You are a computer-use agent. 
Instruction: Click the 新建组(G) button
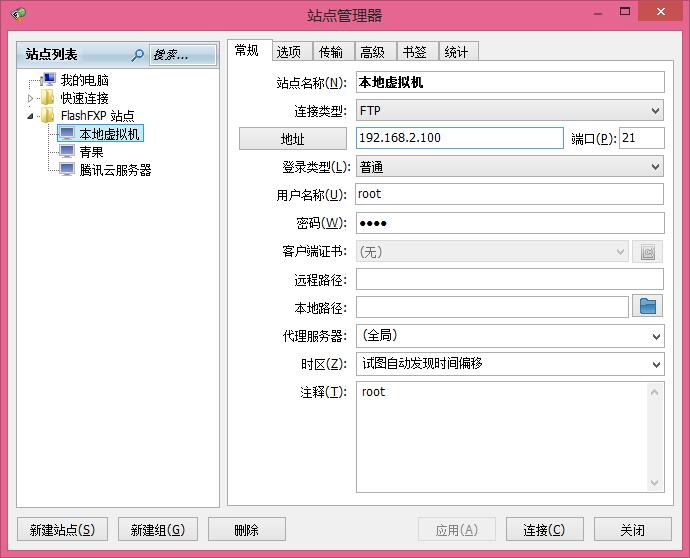coord(158,529)
